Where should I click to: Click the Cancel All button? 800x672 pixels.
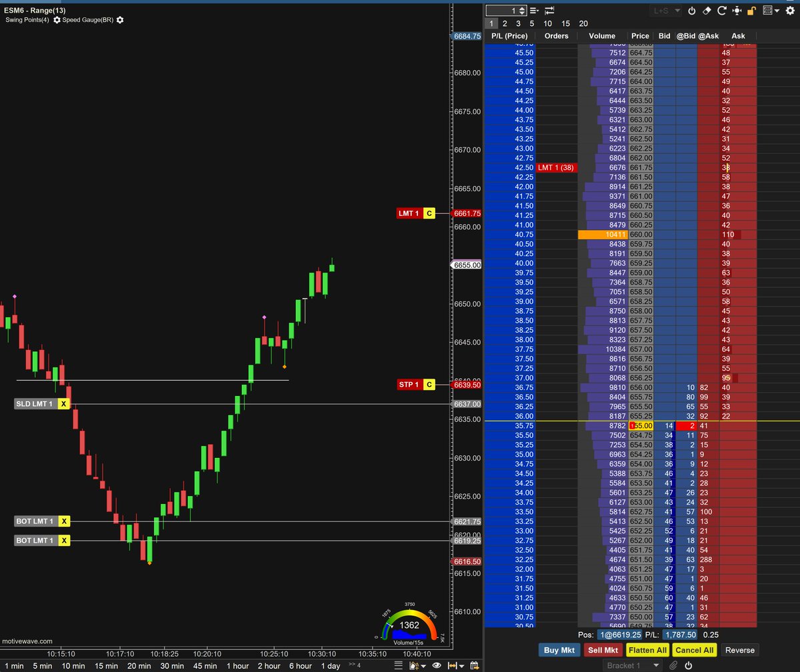(x=694, y=650)
